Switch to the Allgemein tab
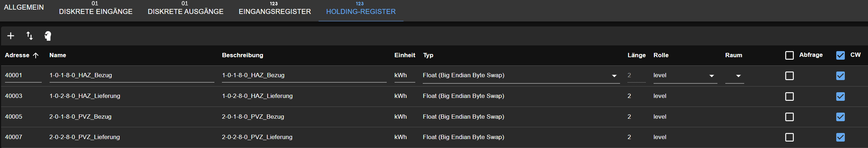The image size is (868, 148). [x=24, y=8]
